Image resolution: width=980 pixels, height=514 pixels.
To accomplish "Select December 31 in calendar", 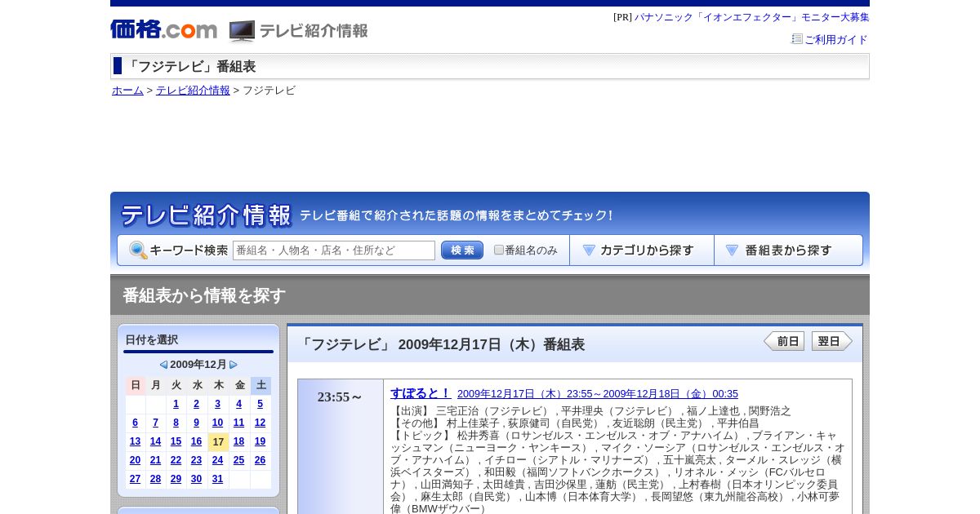I will click(x=217, y=479).
